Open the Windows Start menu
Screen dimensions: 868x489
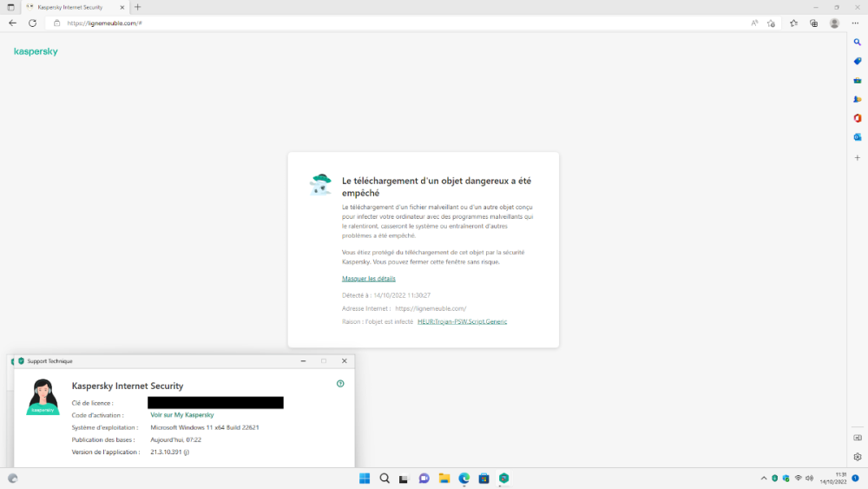(x=365, y=479)
